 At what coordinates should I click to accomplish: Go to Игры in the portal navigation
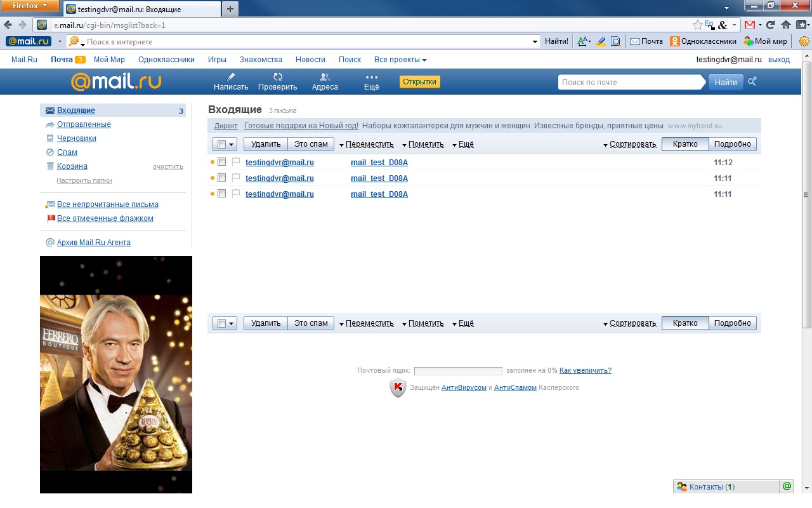point(217,60)
